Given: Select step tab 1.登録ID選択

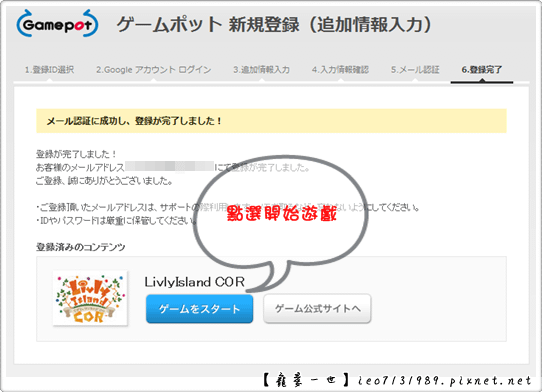Looking at the screenshot, I should (49, 70).
